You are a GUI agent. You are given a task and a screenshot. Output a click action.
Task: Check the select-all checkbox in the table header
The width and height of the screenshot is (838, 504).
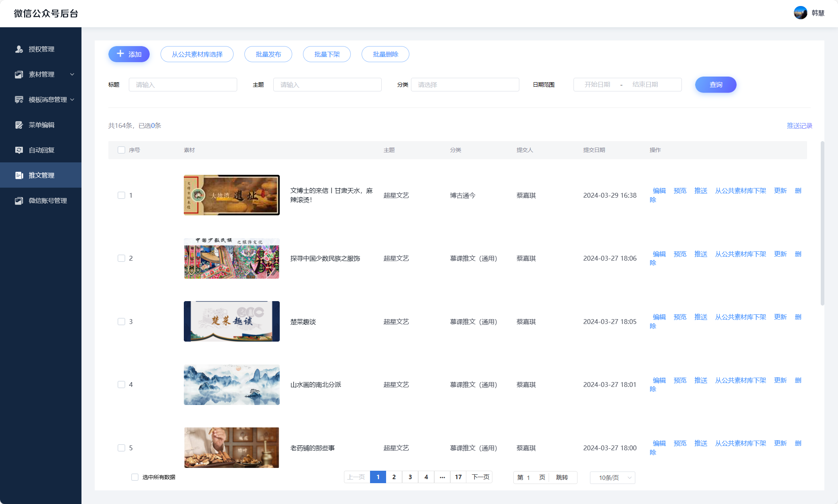(x=121, y=150)
